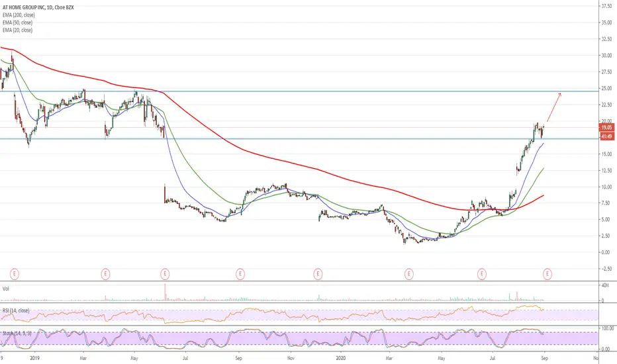This screenshot has width=617, height=364.
Task: Click the 25.00 price axis value
Action: tap(606, 89)
